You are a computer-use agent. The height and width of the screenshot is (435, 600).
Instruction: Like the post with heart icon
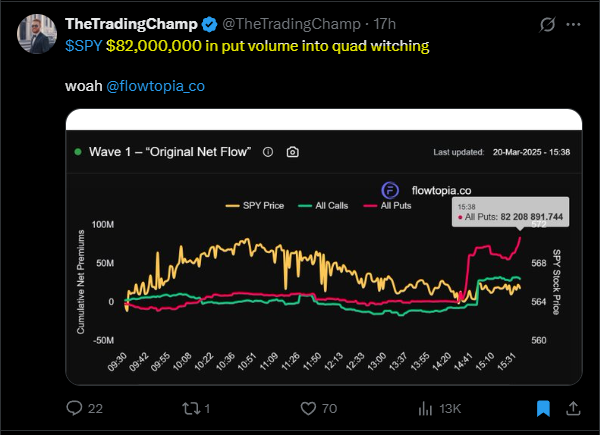[x=308, y=408]
